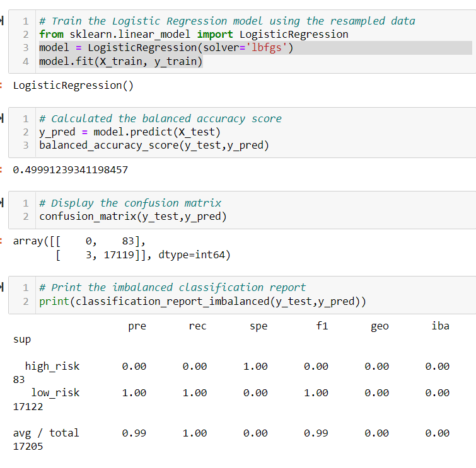Click the print(classification_report_imbalanced) line

(x=202, y=302)
